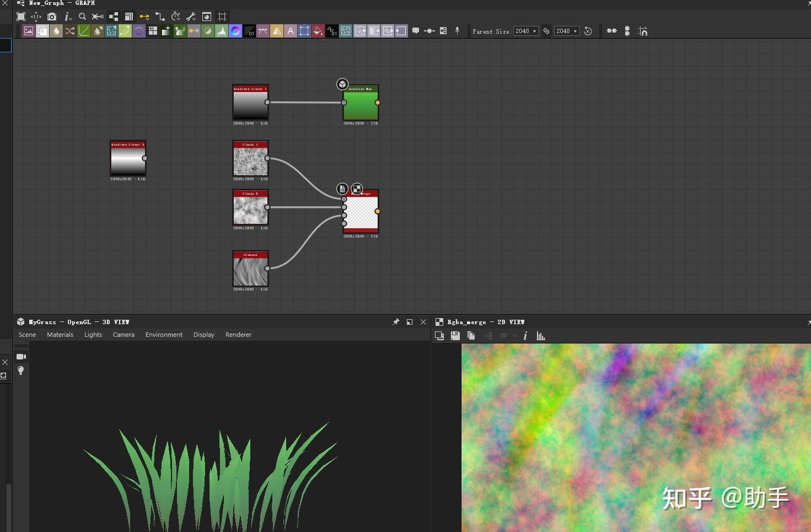811x532 pixels.
Task: Toggle the light bulb in the 3D view
Action: [x=21, y=370]
